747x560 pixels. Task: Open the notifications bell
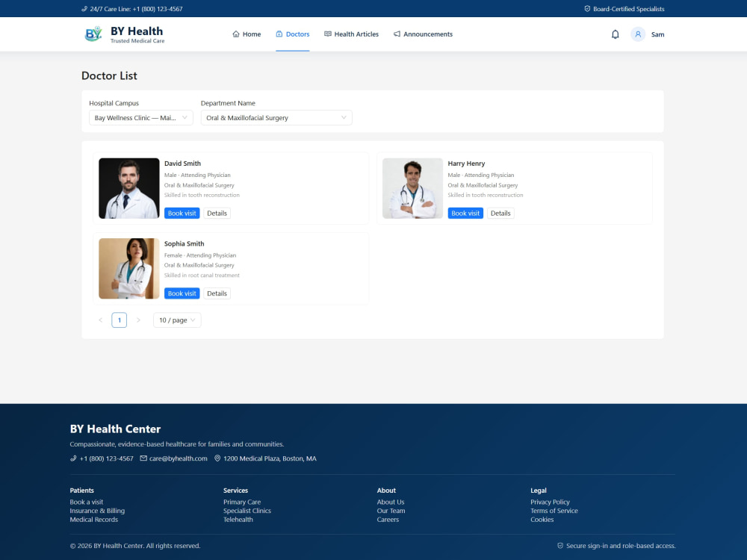pyautogui.click(x=615, y=34)
